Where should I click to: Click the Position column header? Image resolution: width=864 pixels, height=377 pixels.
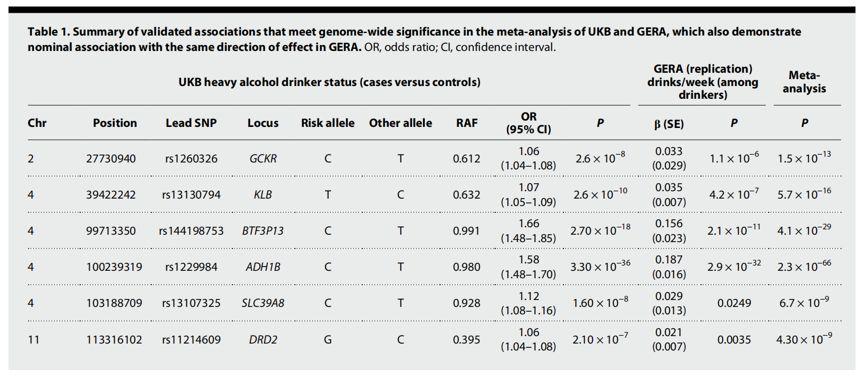coord(115,123)
